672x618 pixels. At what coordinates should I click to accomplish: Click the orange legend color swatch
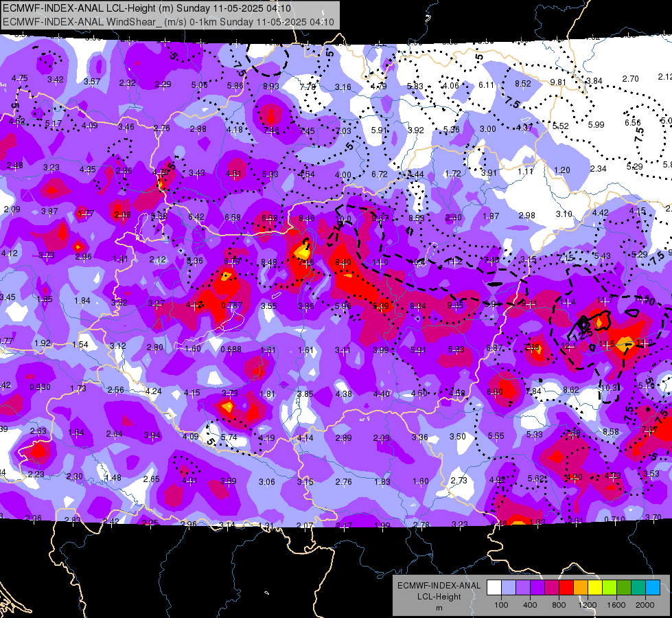[581, 588]
